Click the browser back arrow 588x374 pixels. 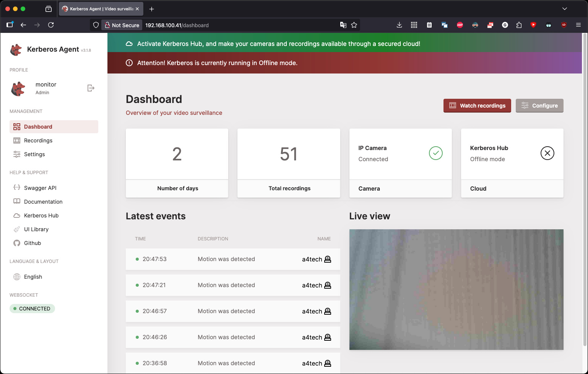[x=23, y=25]
